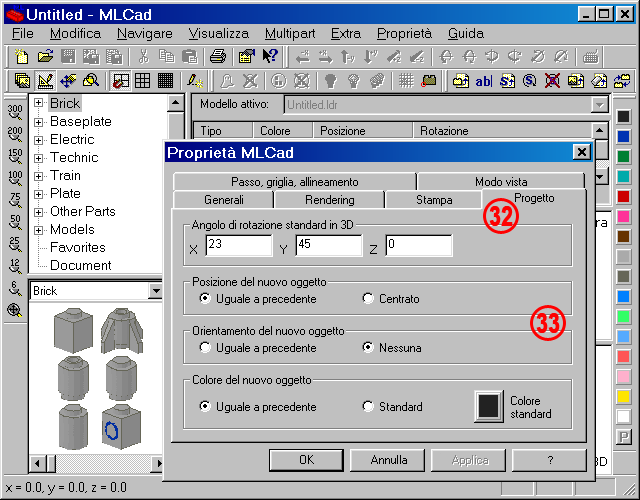Set zoom to 150 percent in zoom bar
Viewport: 640px width, 500px height.
coord(15,156)
